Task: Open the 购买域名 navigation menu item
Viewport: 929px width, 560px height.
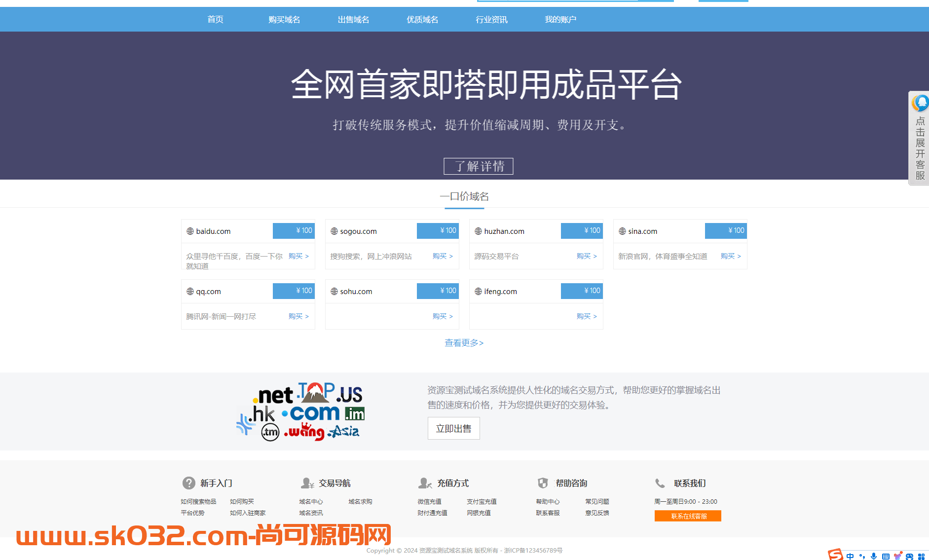Action: (284, 19)
